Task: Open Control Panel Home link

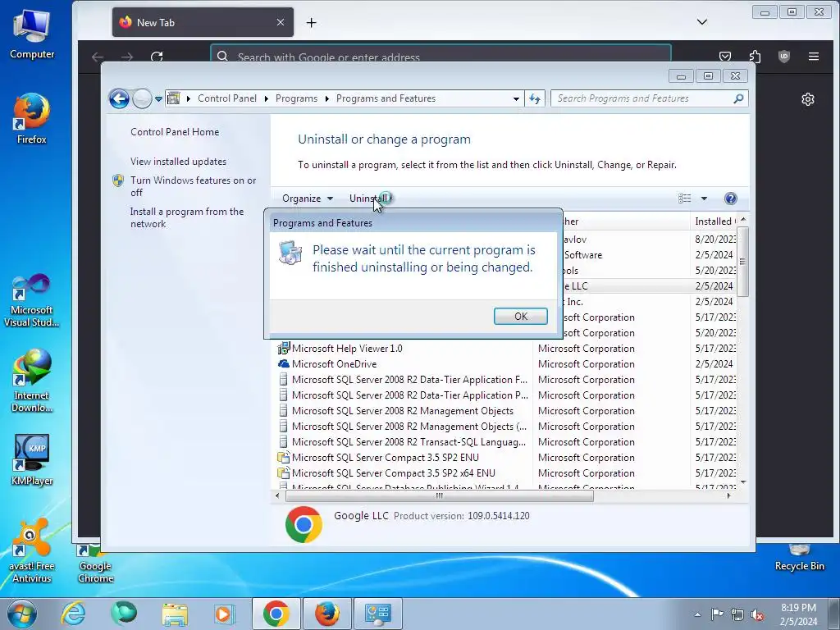Action: (x=175, y=132)
